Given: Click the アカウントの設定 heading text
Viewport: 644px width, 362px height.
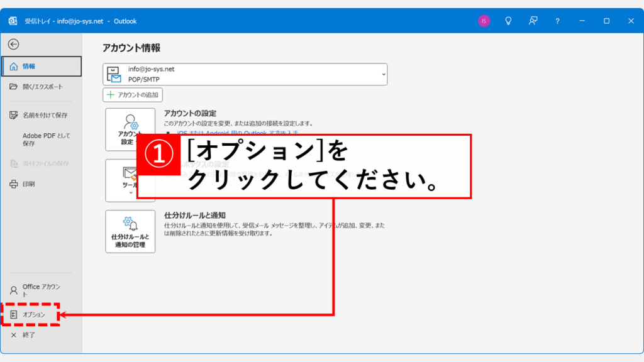Looking at the screenshot, I should coord(190,113).
